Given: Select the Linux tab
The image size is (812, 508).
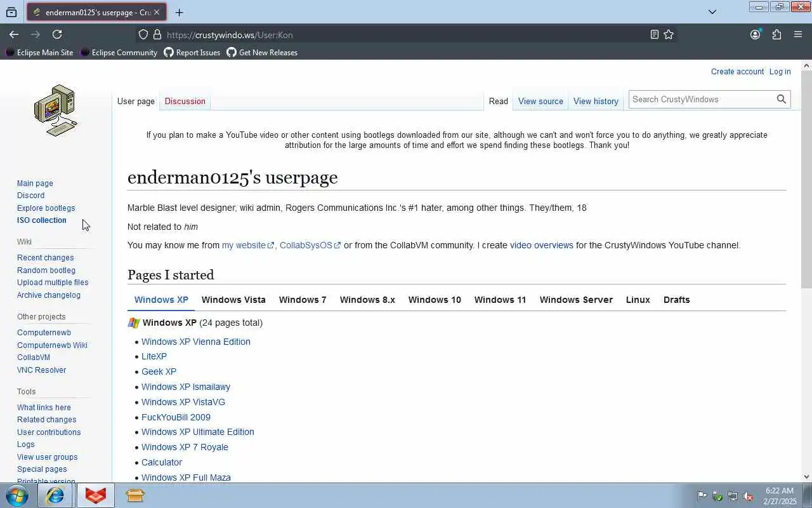Looking at the screenshot, I should click(x=638, y=300).
